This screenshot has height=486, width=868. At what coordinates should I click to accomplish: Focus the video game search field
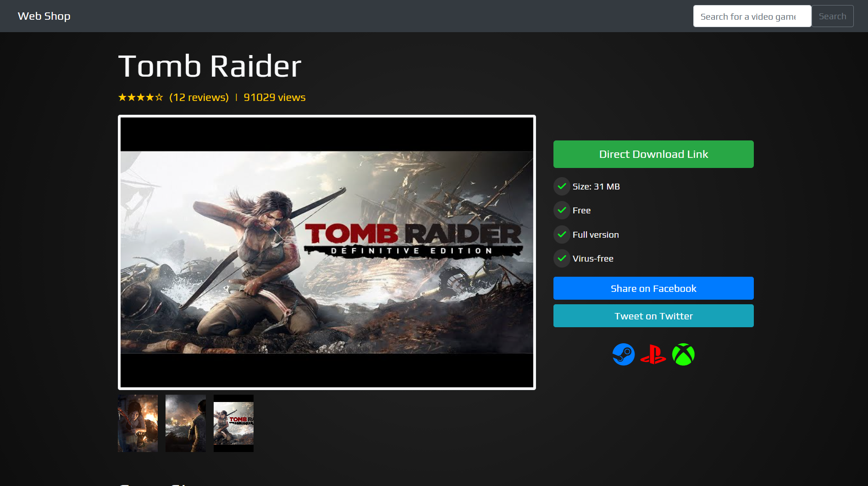point(752,17)
